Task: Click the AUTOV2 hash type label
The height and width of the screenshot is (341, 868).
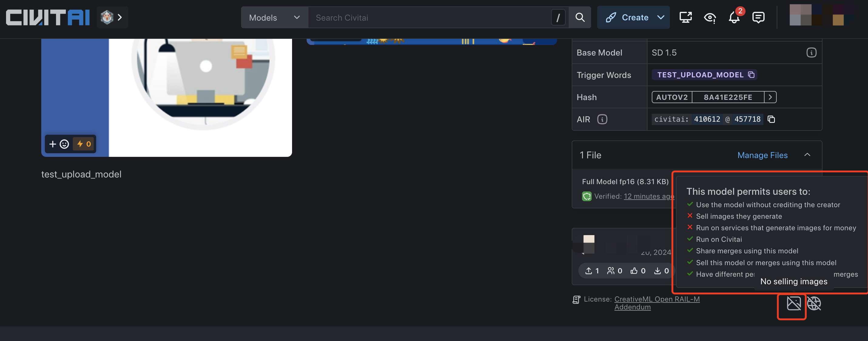Action: pyautogui.click(x=671, y=97)
